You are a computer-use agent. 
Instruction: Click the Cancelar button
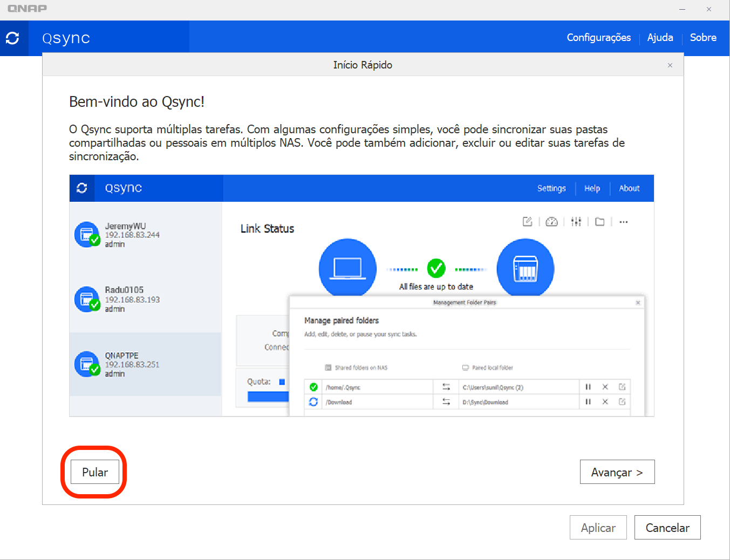coord(667,527)
